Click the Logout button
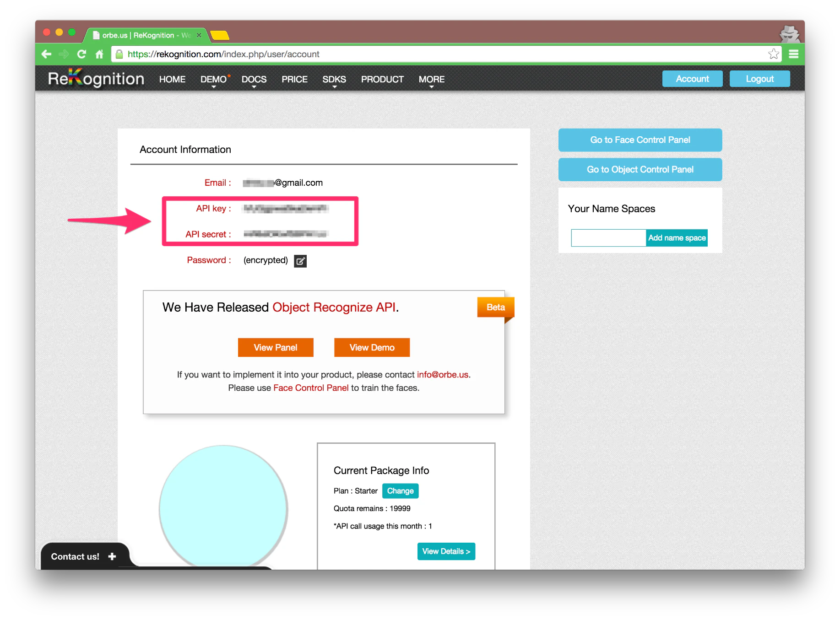Screen dimensions: 840x620 759,79
